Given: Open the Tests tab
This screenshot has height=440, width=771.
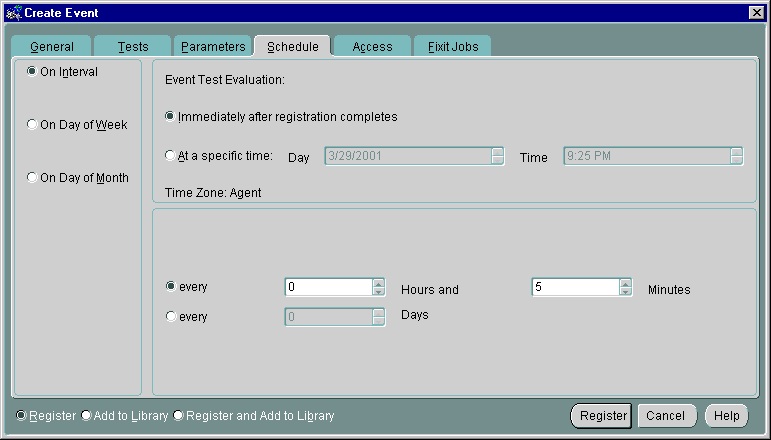Looking at the screenshot, I should pyautogui.click(x=132, y=47).
